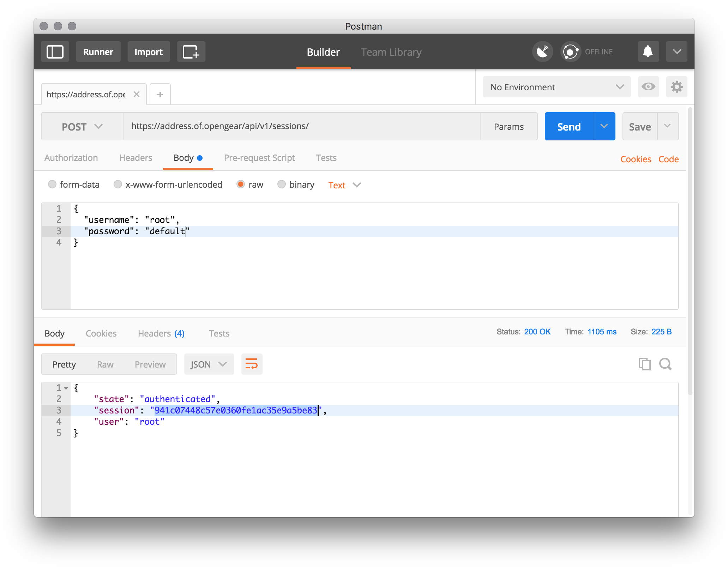The width and height of the screenshot is (728, 569).
Task: Click the Params button
Action: [x=509, y=126]
